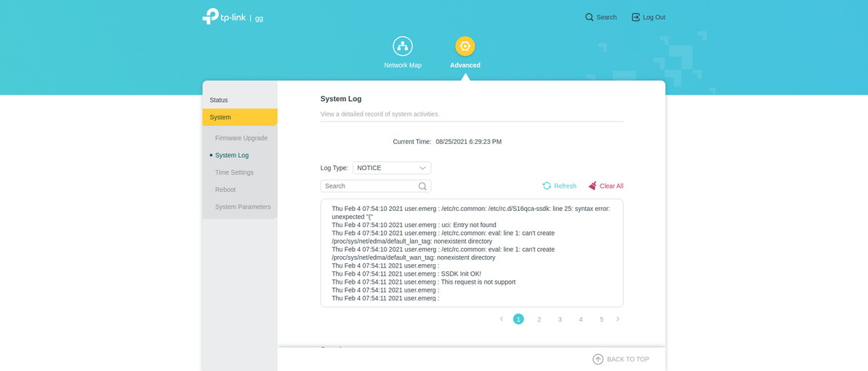Click magnifier icon in log search box
Image resolution: width=868 pixels, height=371 pixels.
coord(422,186)
